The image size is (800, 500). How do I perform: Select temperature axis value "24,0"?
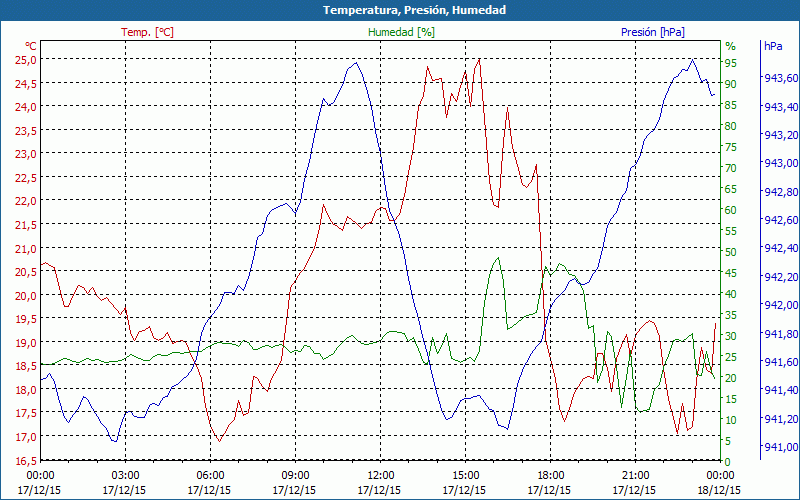(26, 107)
